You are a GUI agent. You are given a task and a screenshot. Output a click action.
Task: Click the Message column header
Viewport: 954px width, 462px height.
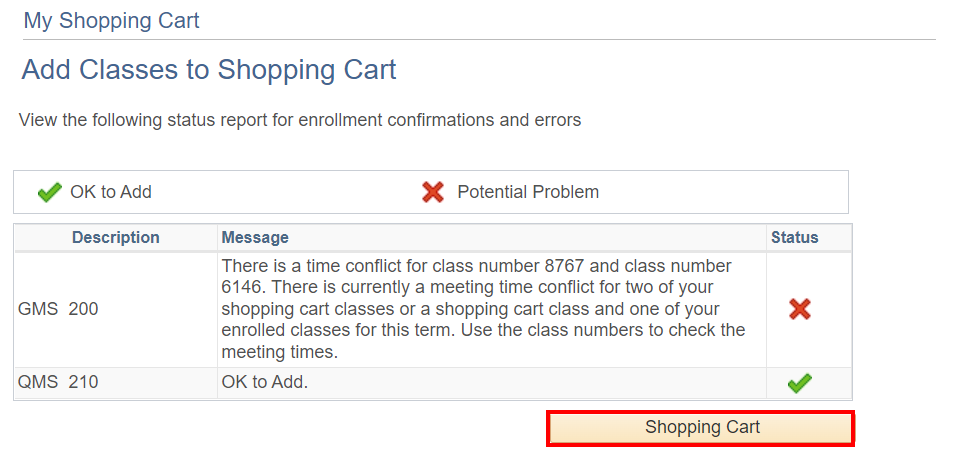point(255,238)
